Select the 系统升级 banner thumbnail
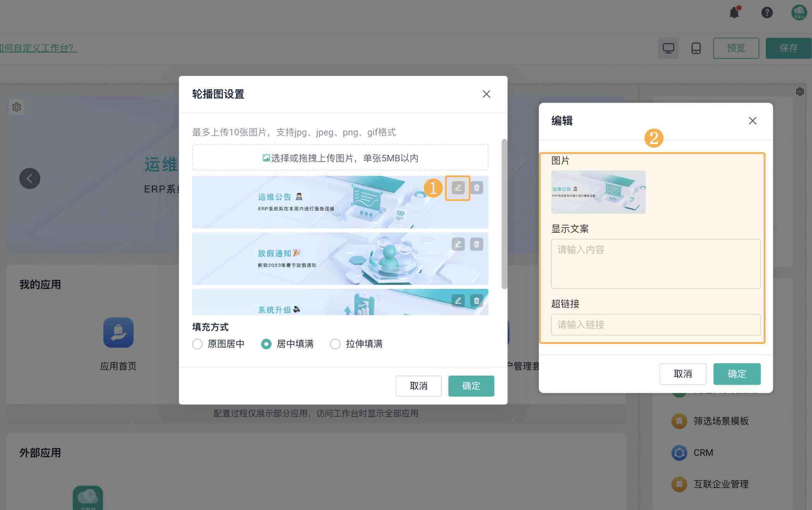Viewport: 812px width, 510px height. coord(340,302)
